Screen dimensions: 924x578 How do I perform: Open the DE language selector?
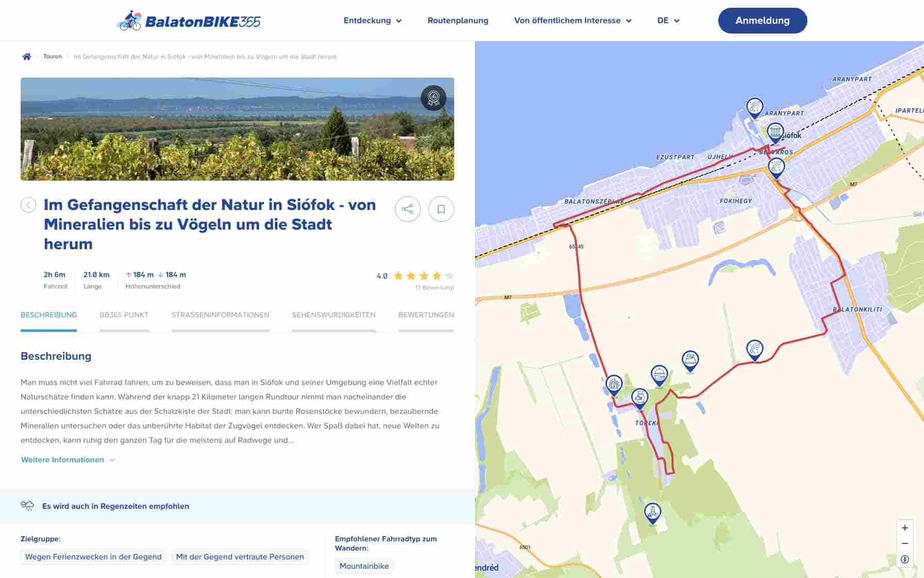click(x=668, y=21)
